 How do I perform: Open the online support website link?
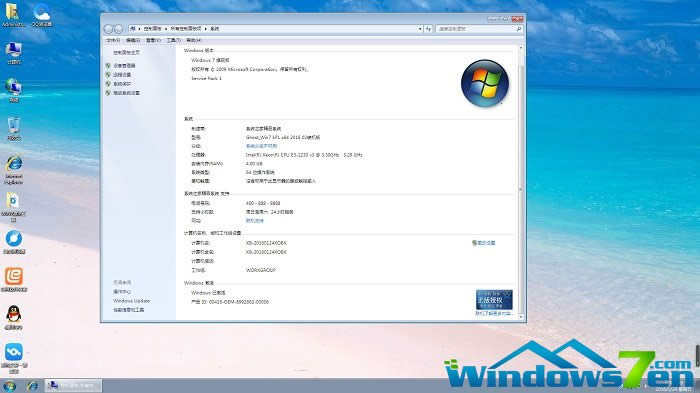tap(254, 221)
